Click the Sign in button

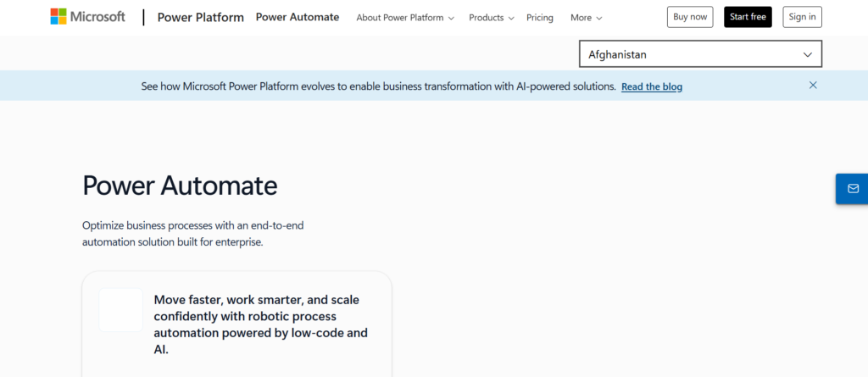(802, 17)
